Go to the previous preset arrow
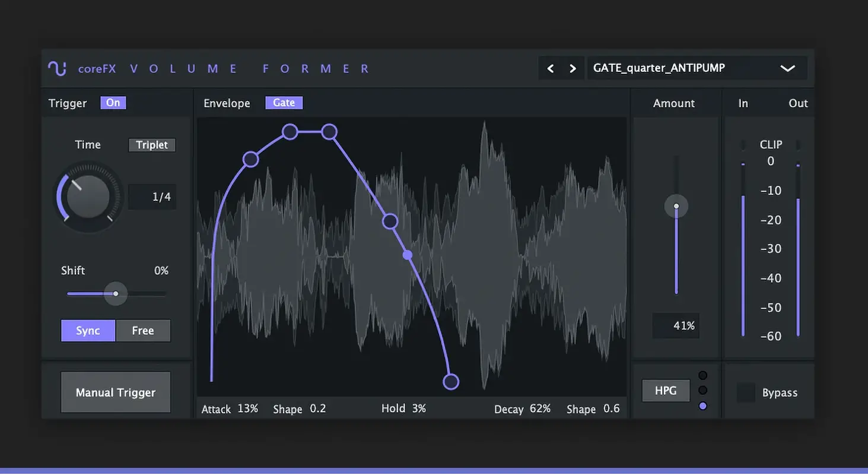Image resolution: width=868 pixels, height=475 pixels. tap(551, 68)
